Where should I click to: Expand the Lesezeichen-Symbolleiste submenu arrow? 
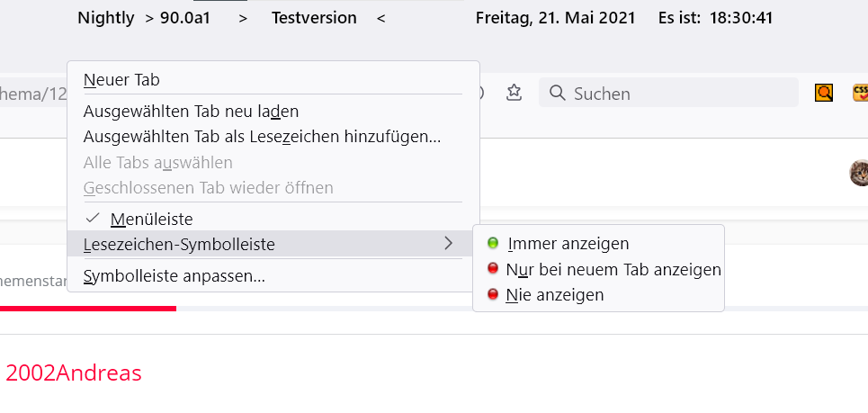click(448, 243)
